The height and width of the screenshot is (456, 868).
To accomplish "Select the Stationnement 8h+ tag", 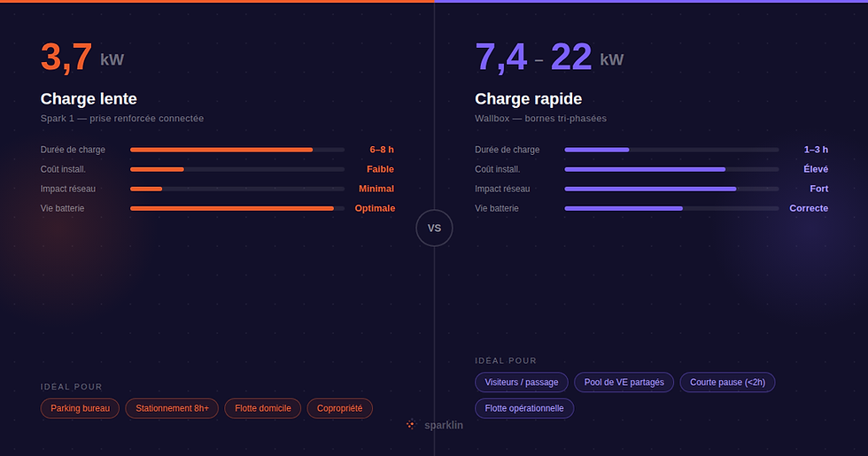I will (172, 408).
